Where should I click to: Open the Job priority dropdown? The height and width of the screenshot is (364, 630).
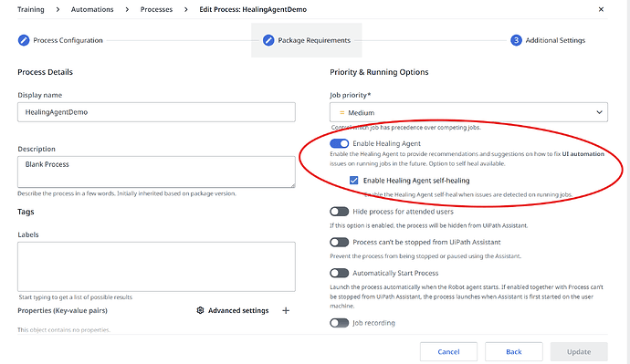pyautogui.click(x=468, y=112)
